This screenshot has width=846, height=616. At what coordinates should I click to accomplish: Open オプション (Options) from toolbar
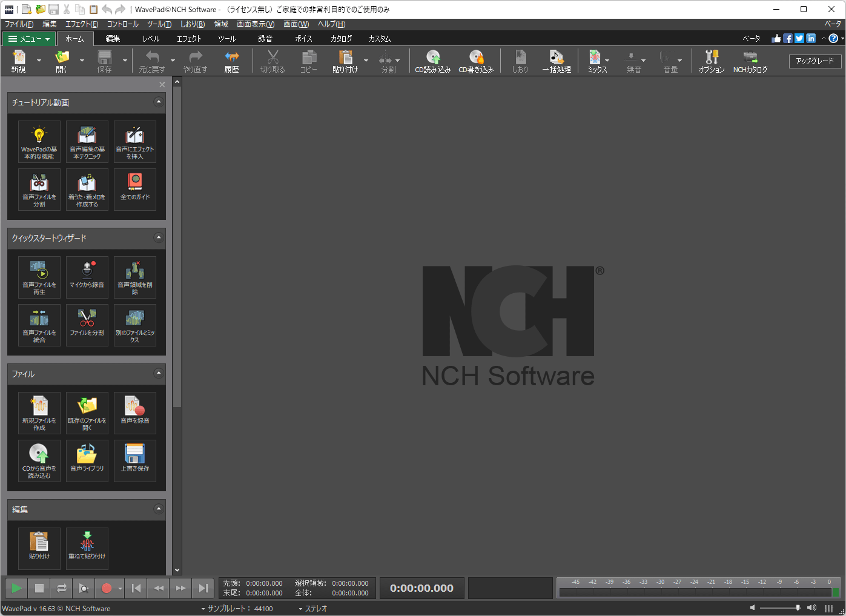pos(712,61)
